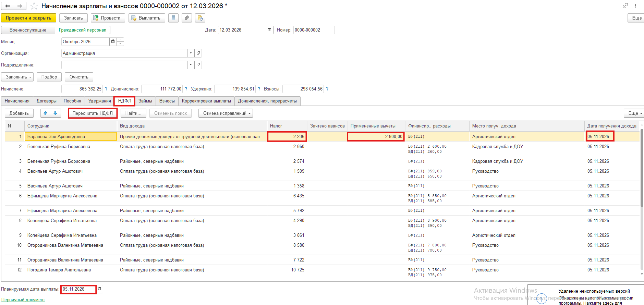Show help question mark for Взносы
644x305 pixels.
point(327,89)
